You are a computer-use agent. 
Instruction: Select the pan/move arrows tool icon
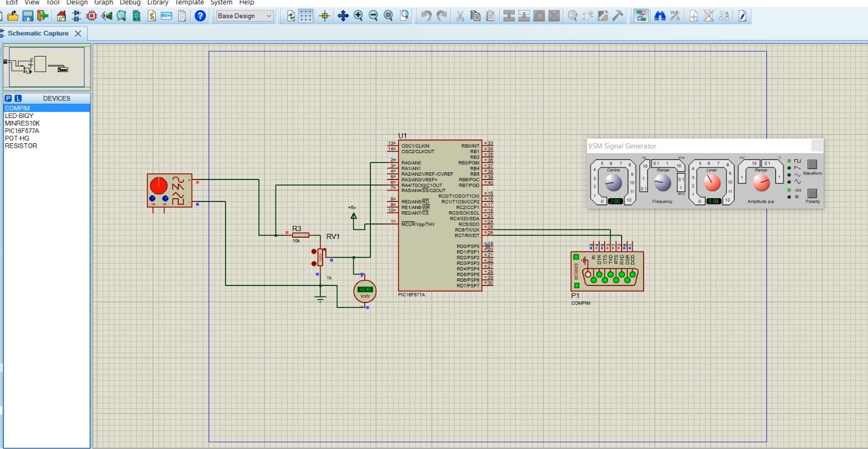click(343, 16)
